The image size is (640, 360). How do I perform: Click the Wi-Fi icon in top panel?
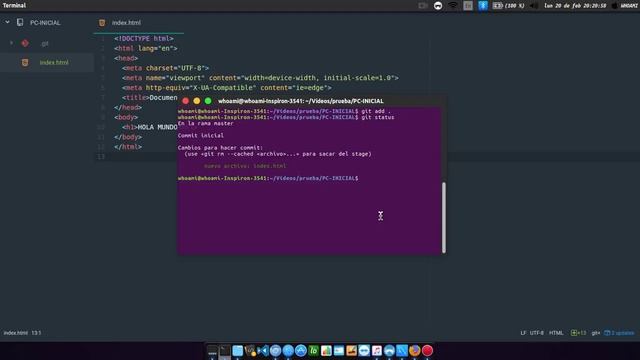click(x=453, y=5)
